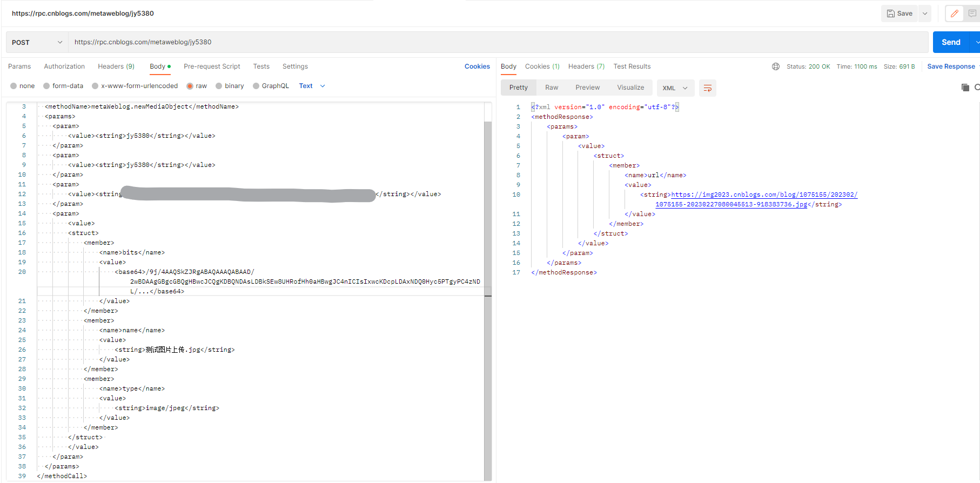Viewport: 980px width, 483px height.
Task: Open the Headers (9) request tab
Action: pyautogui.click(x=116, y=66)
